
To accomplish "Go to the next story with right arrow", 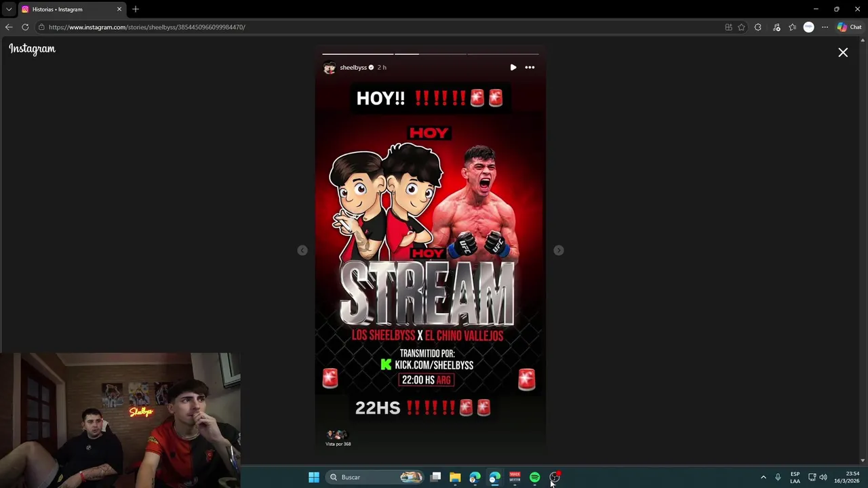I will (558, 250).
